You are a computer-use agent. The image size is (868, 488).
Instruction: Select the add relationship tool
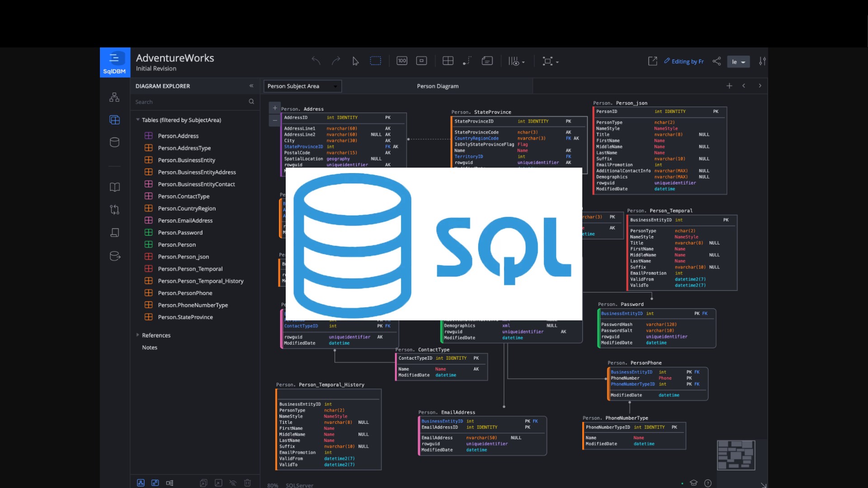467,61
